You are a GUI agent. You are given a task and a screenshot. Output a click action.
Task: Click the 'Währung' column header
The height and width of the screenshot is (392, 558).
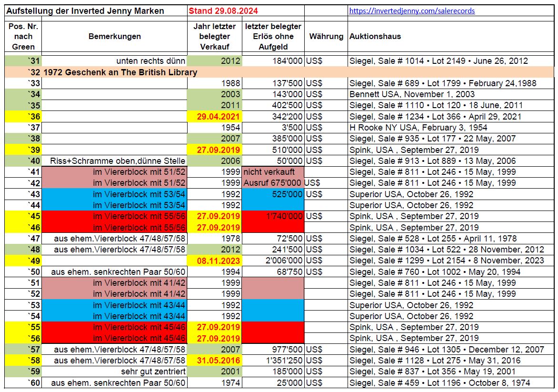click(326, 36)
